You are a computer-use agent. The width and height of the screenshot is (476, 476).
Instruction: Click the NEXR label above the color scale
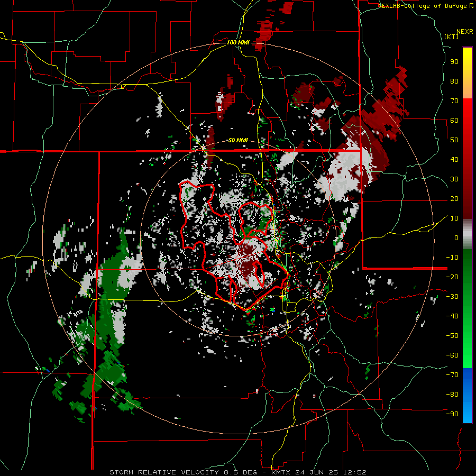465,32
